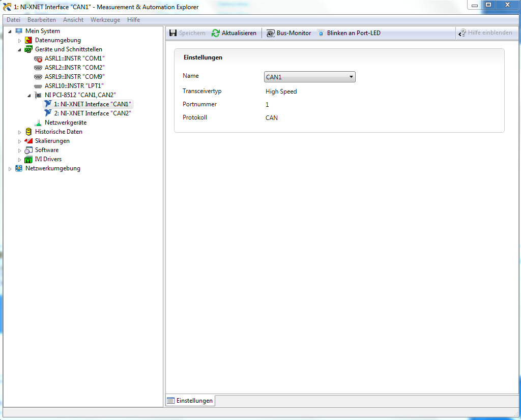Open the Bearbeiten menu
The width and height of the screenshot is (521, 420).
point(42,20)
